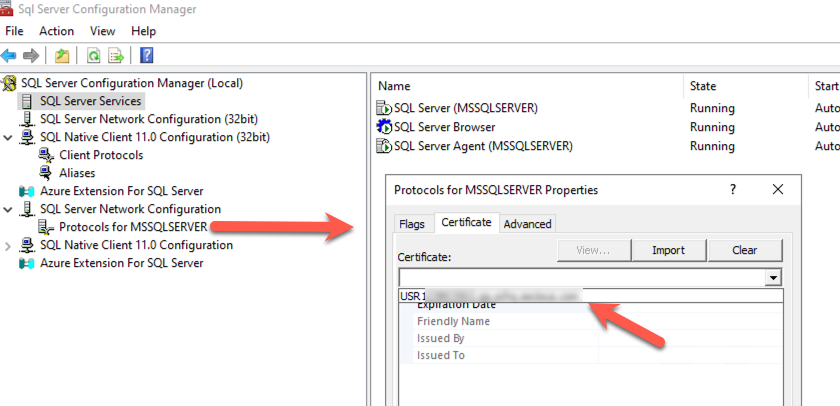840x406 pixels.
Task: Click the Up one level folder icon
Action: [x=62, y=56]
